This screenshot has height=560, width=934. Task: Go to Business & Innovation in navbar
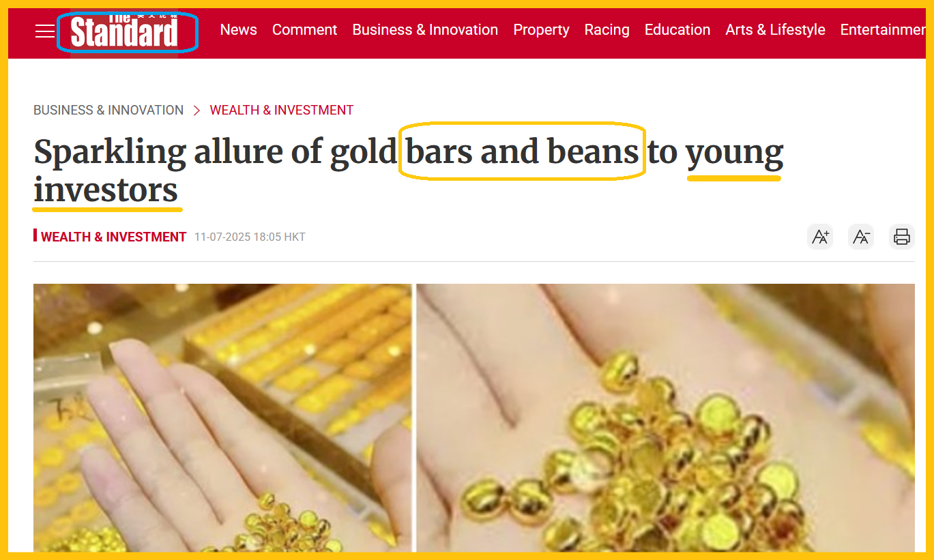point(425,30)
